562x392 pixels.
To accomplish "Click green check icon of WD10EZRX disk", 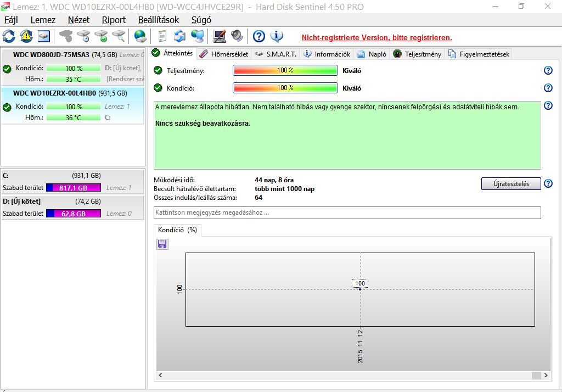I will [x=7, y=107].
